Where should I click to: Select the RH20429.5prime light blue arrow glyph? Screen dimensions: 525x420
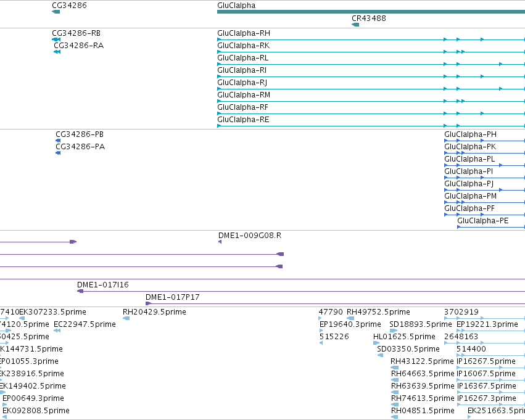click(x=126, y=318)
